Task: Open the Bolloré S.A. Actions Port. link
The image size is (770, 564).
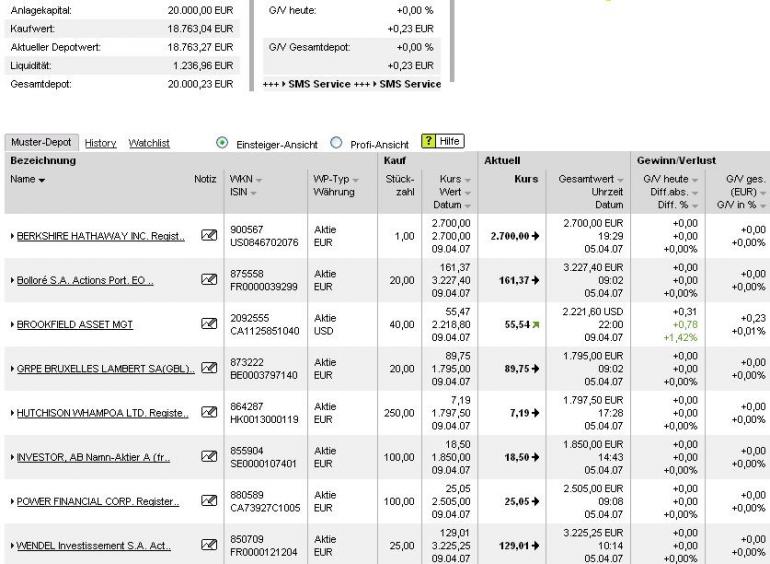Action: (85, 280)
